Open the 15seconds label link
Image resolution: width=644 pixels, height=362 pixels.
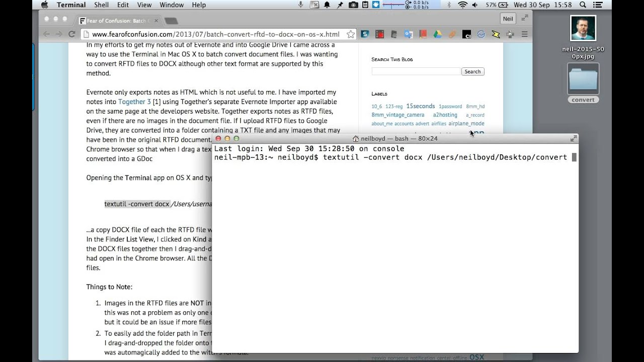(x=421, y=106)
